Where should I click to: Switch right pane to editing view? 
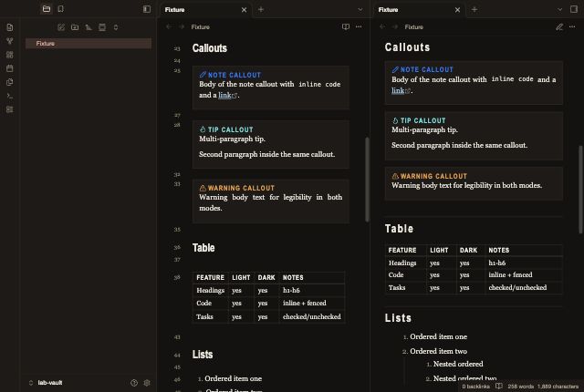point(559,26)
